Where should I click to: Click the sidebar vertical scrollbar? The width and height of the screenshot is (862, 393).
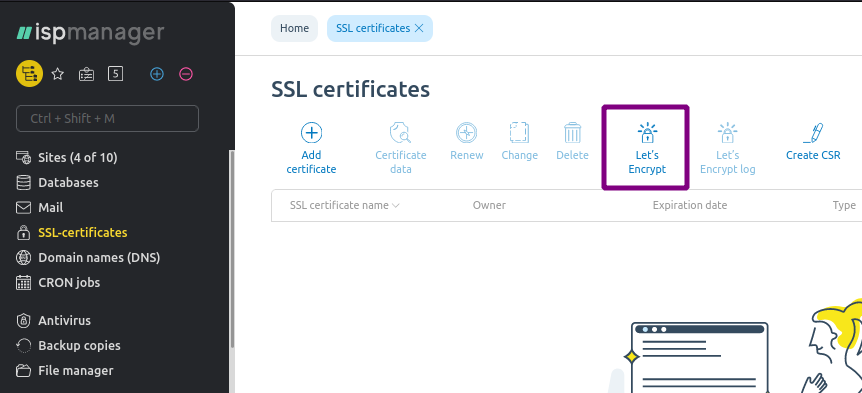232,248
